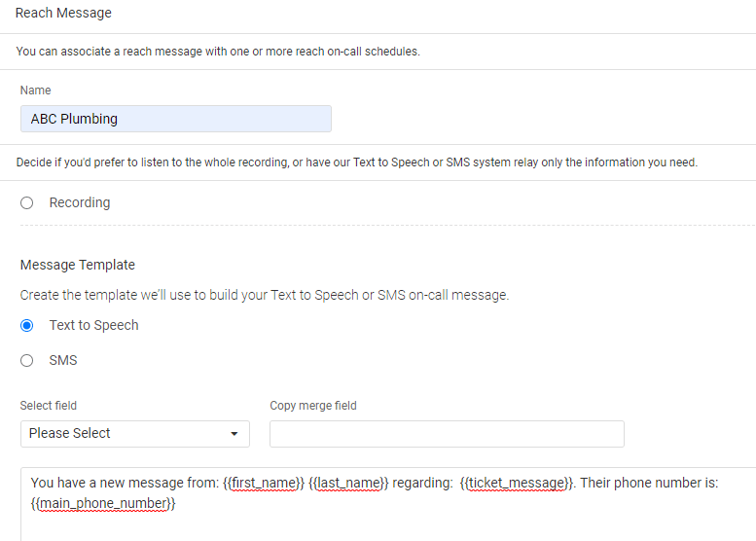Screen dimensions: 756x541
Task: Focus the Copy merge field input box
Action: [x=447, y=434]
